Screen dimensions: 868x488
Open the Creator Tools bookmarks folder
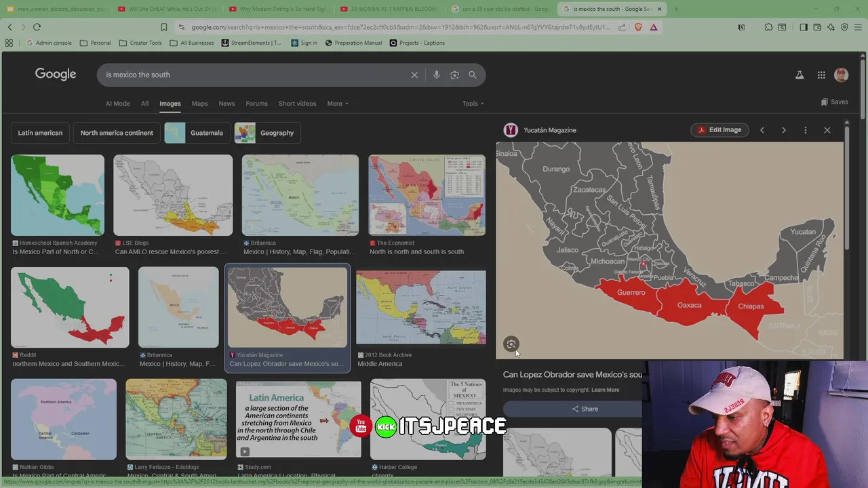tap(140, 43)
